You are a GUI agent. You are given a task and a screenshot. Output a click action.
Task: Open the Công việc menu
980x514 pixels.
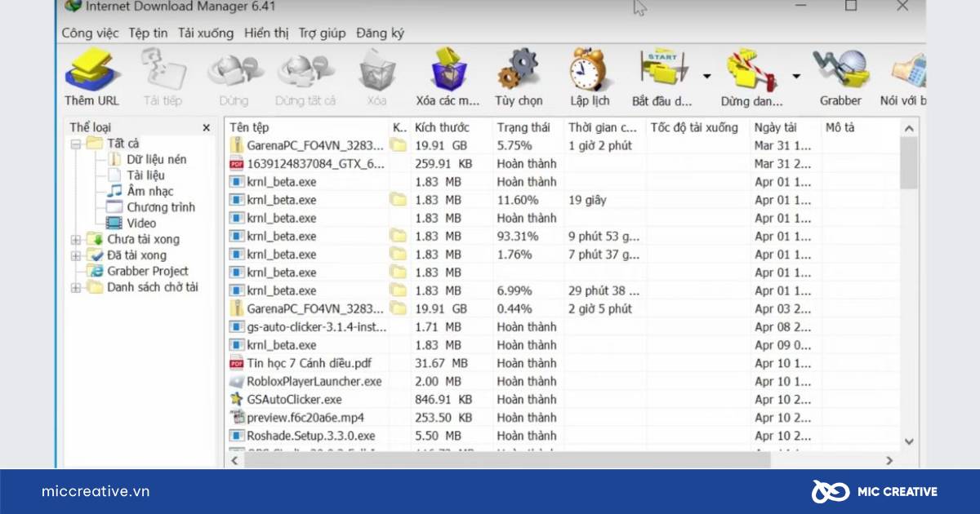(90, 33)
